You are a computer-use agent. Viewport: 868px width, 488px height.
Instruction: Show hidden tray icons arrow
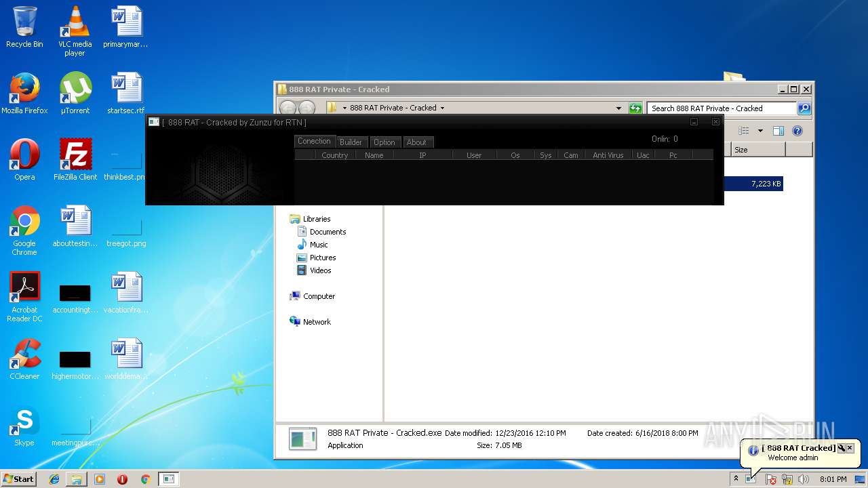click(x=736, y=479)
